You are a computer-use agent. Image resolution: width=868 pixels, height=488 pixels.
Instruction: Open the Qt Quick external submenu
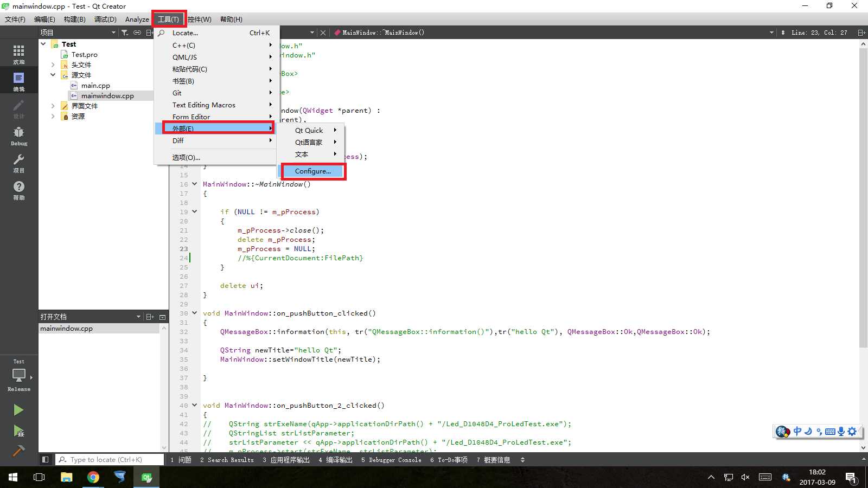click(311, 130)
